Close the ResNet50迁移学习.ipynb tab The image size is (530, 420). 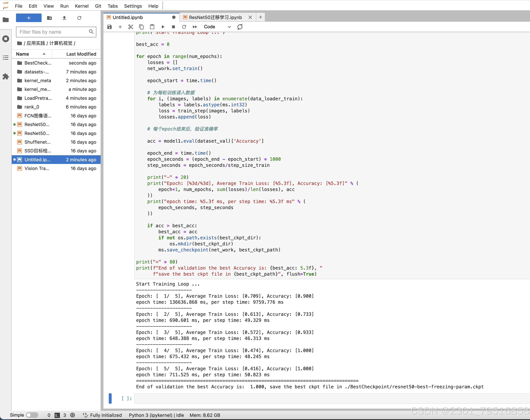pos(250,17)
